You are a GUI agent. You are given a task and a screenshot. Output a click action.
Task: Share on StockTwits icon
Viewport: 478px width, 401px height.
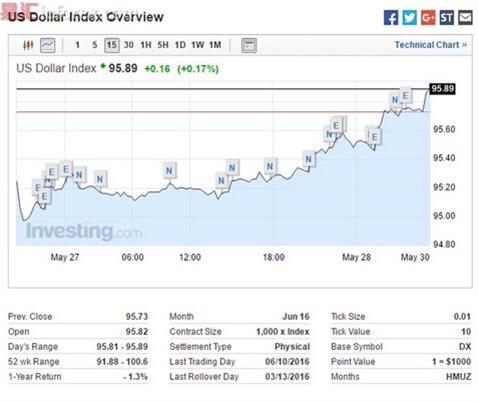click(446, 17)
